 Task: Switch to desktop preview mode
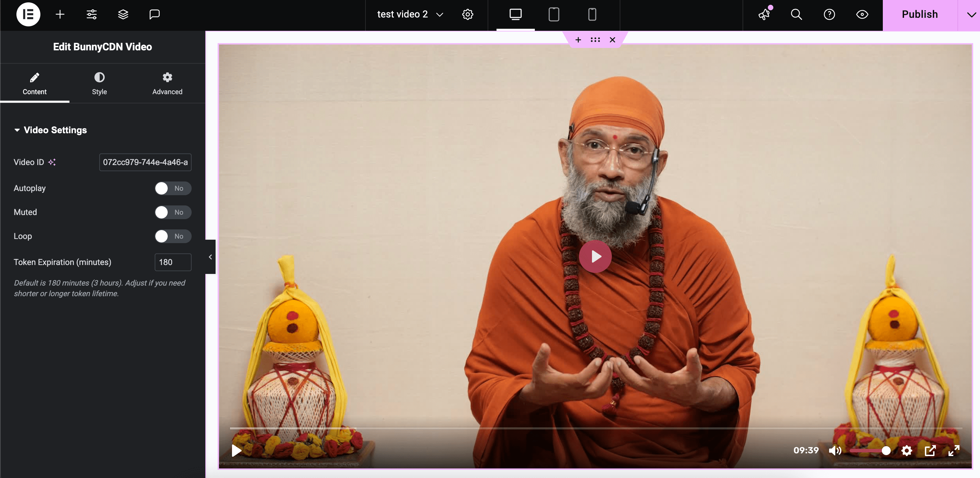(515, 14)
